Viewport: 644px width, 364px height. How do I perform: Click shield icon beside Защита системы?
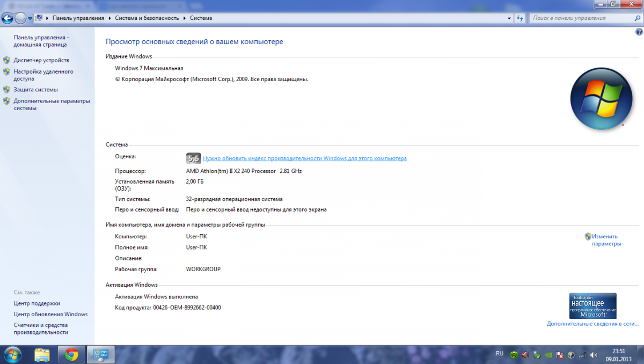point(6,90)
